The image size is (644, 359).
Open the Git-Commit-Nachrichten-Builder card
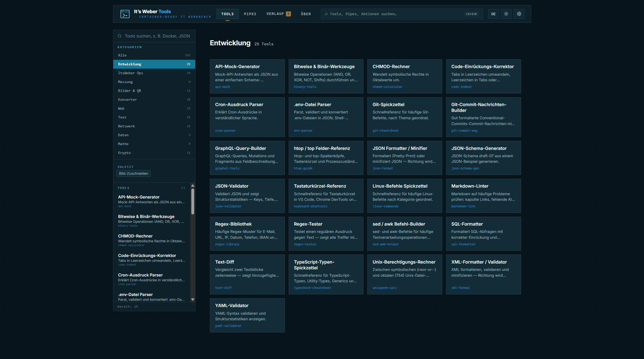[483, 117]
